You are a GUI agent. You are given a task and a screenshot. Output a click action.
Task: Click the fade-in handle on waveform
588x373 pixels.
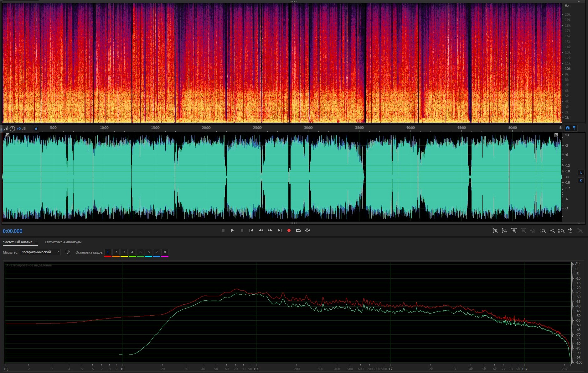click(8, 135)
